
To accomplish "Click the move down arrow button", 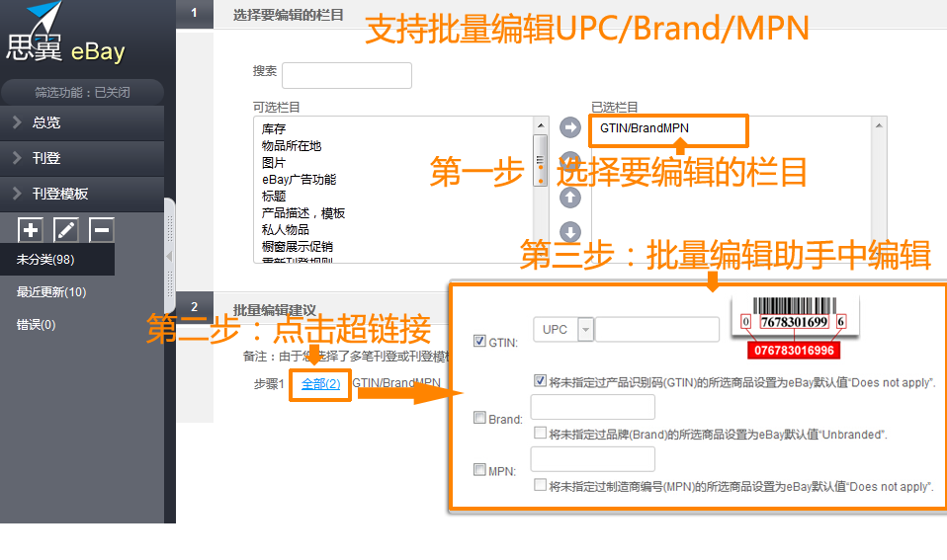I will pyautogui.click(x=570, y=232).
